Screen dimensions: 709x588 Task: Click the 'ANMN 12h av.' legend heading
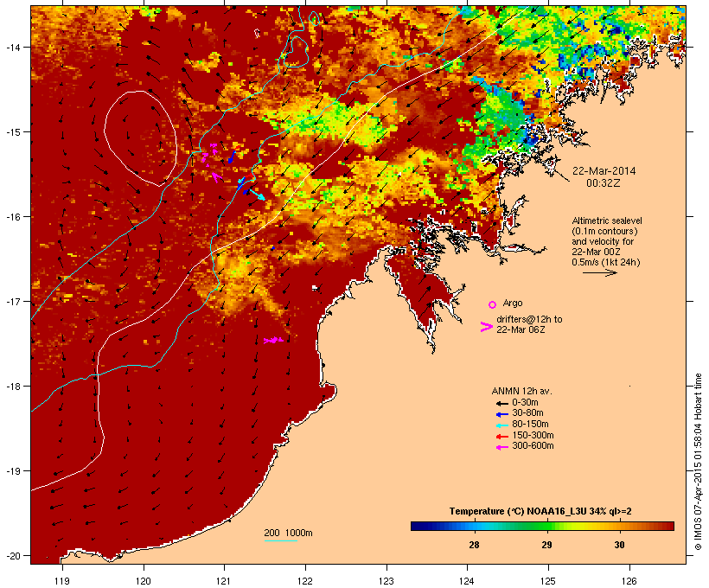click(521, 391)
